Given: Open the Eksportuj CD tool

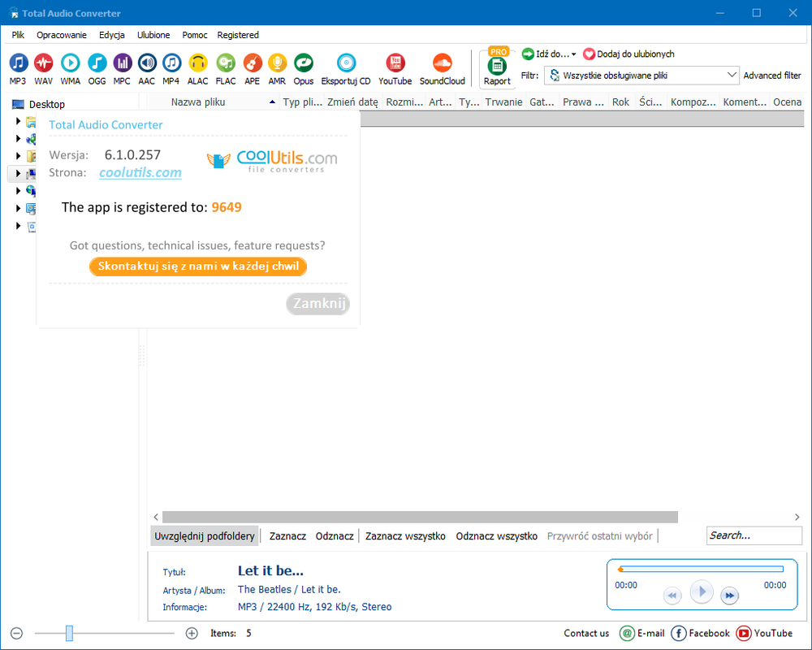Looking at the screenshot, I should pos(346,69).
